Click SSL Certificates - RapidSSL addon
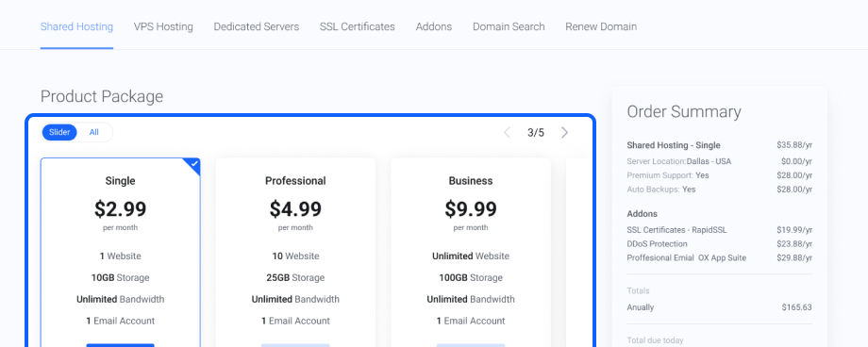The image size is (868, 347). pos(676,230)
